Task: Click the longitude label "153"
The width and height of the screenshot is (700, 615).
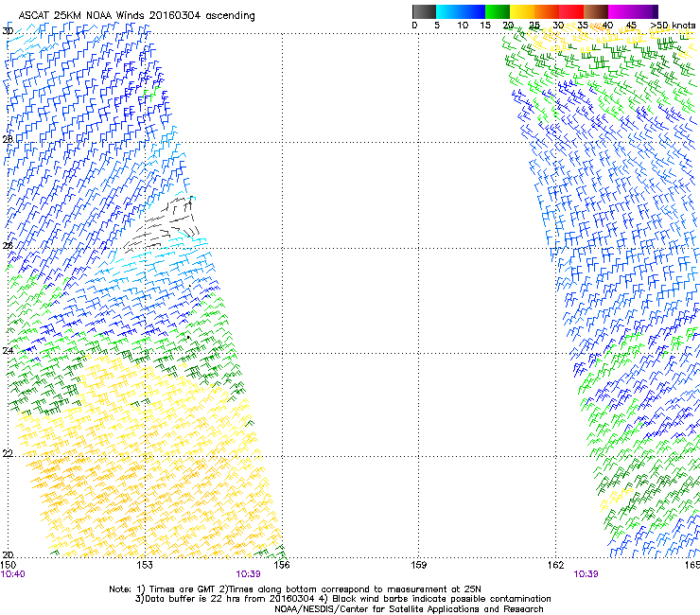Action: [145, 565]
